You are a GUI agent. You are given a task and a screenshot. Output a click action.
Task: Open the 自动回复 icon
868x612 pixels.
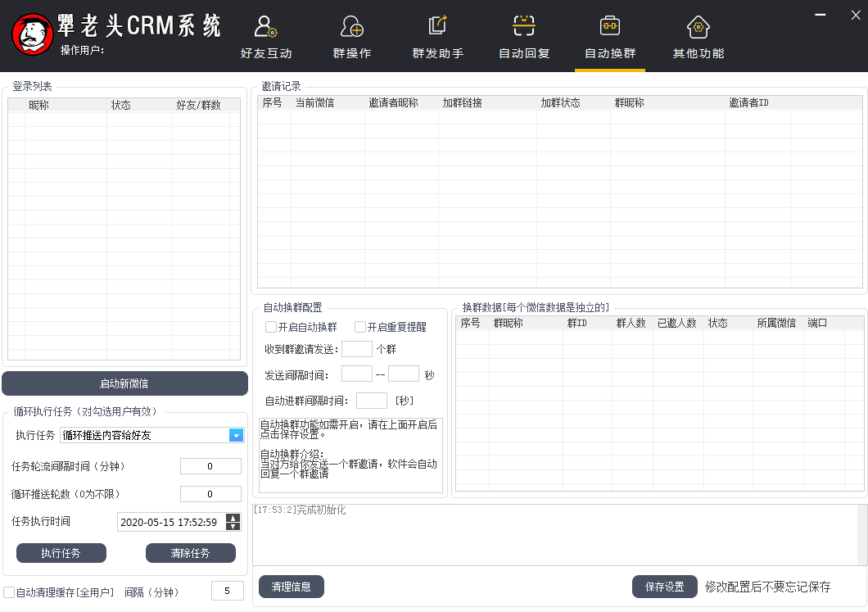click(x=524, y=26)
